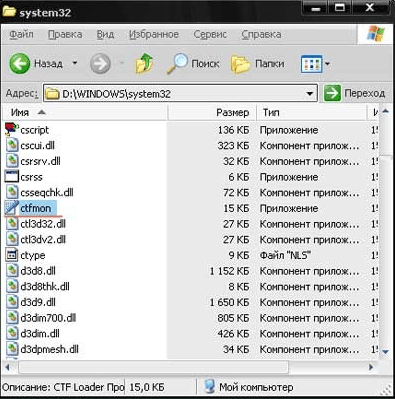The width and height of the screenshot is (395, 399).
Task: Click the vertical scrollbar down arrow
Action: 385,352
